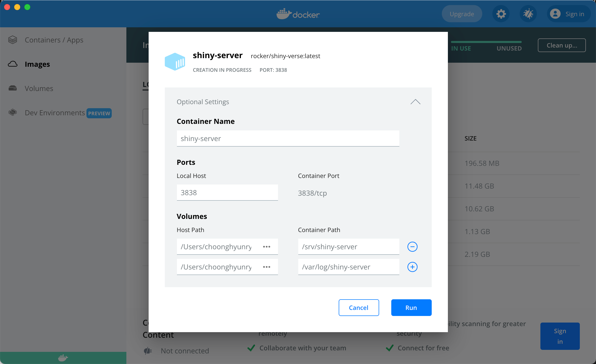
Task: Click the SIZE column header
Action: pos(470,139)
